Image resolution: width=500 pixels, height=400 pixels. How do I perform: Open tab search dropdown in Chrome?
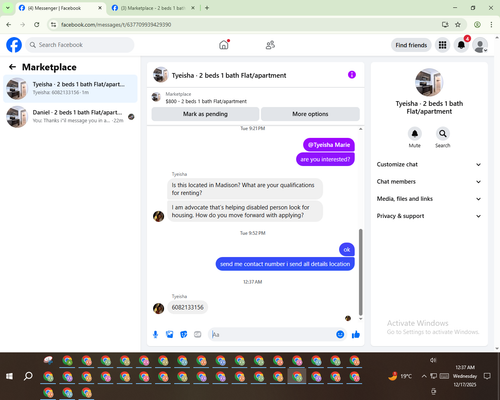click(x=7, y=8)
